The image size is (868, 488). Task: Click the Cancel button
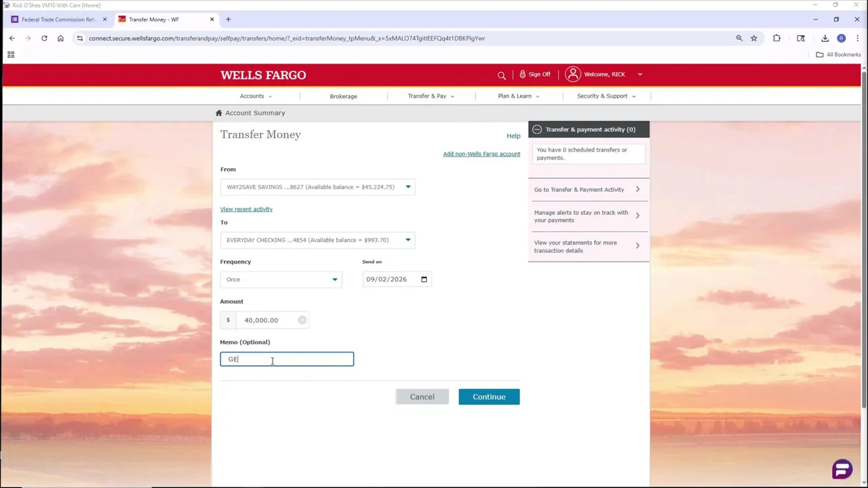(422, 396)
